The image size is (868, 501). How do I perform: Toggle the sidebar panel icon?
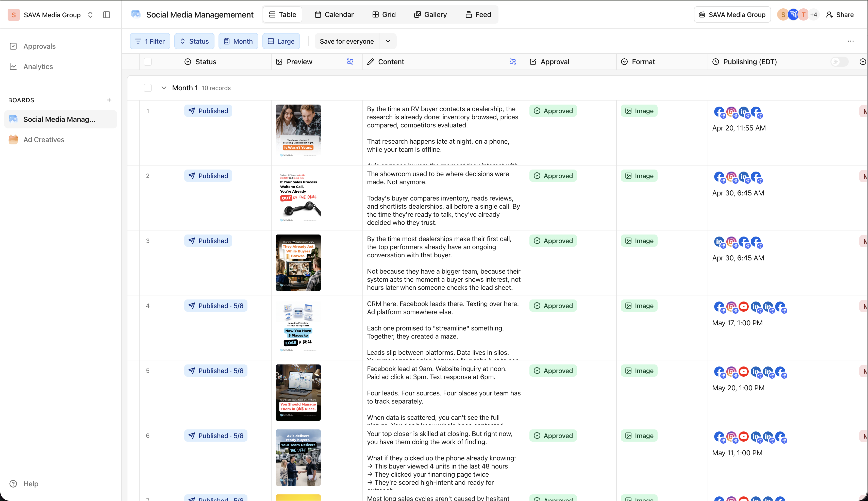click(x=106, y=15)
